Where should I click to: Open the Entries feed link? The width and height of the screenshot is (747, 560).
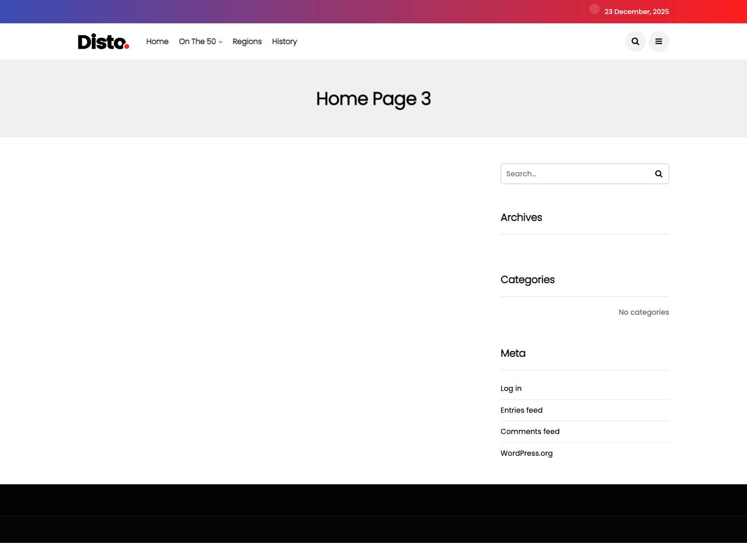[x=521, y=410]
